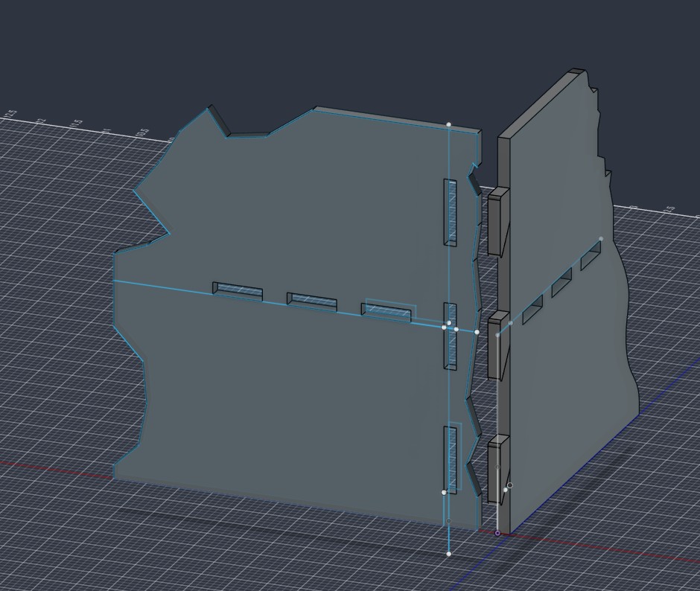Click the "11.5" grid axis label
The width and height of the screenshot is (700, 591).
[x=77, y=124]
